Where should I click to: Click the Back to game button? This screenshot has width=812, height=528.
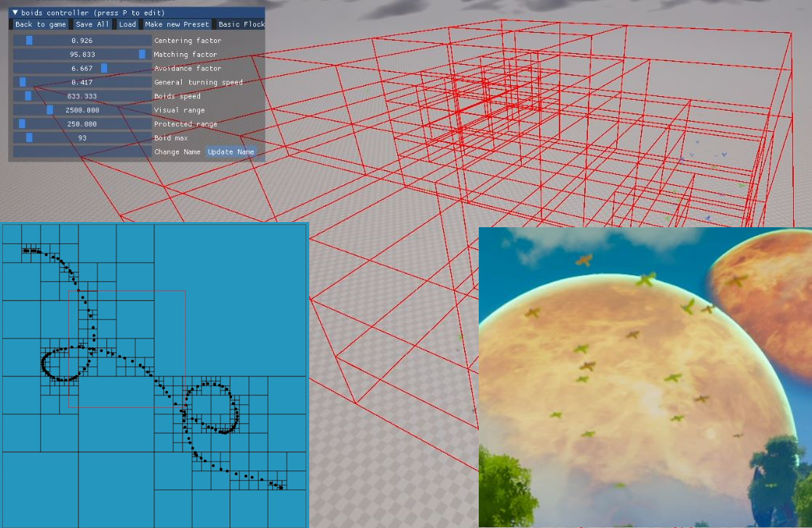(x=41, y=25)
